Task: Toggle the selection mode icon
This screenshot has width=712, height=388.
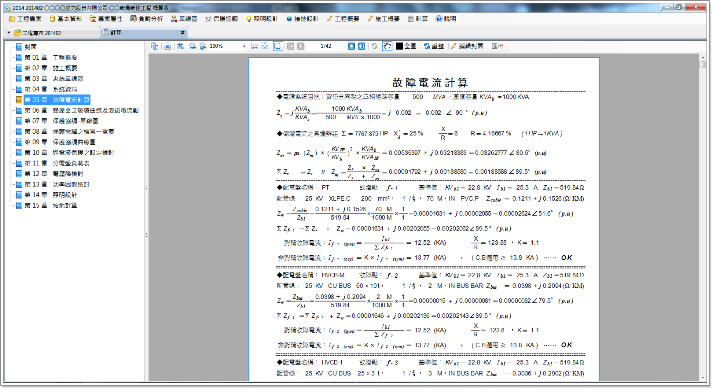Action: pos(387,46)
